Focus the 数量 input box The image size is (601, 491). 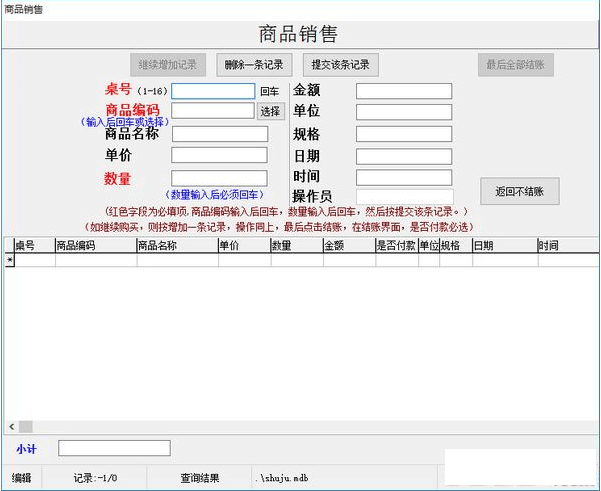219,178
